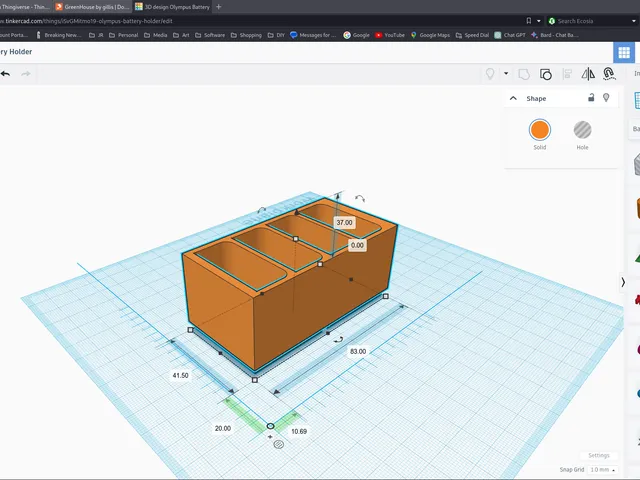Viewport: 640px width, 480px height.
Task: Open the Speed Dial bookmark
Action: pyautogui.click(x=472, y=35)
